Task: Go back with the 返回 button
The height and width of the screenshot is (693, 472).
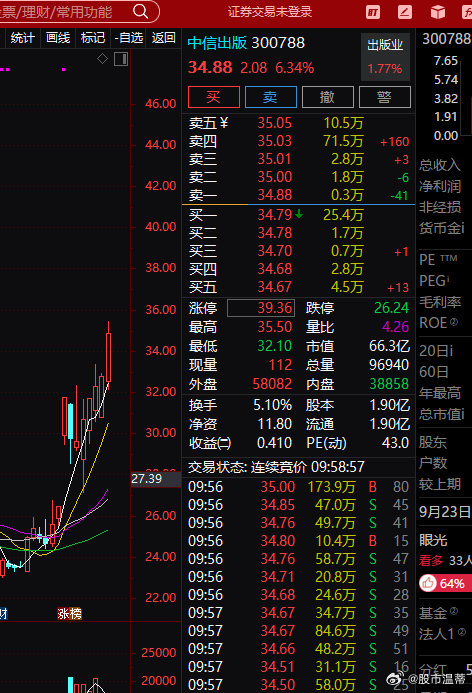Action: click(x=164, y=38)
